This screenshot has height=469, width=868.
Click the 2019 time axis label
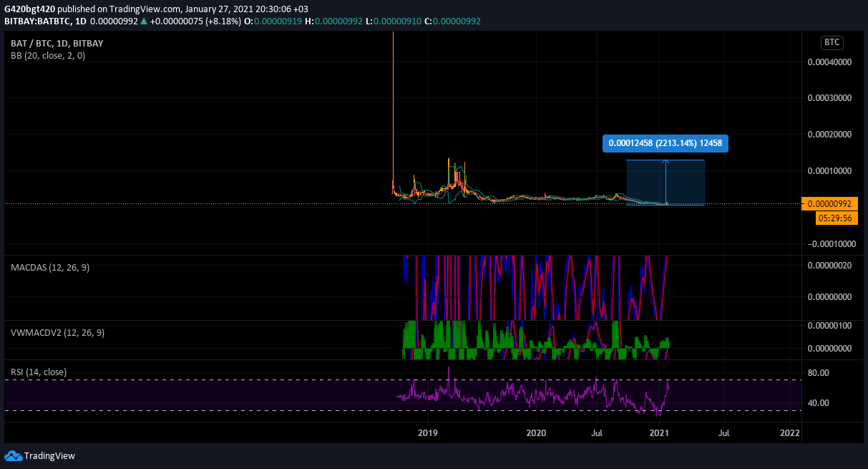pyautogui.click(x=427, y=433)
